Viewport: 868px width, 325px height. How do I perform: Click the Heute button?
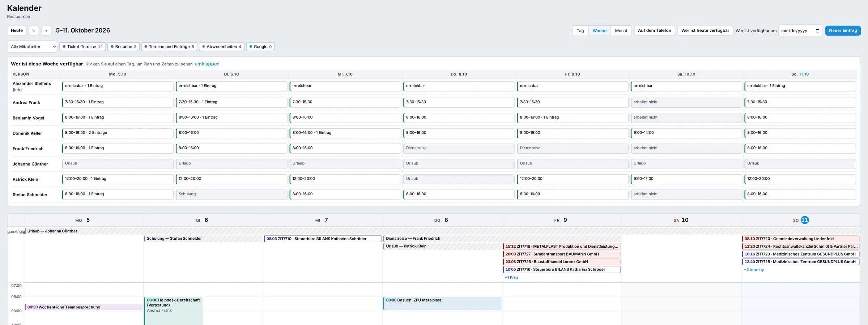coord(17,31)
